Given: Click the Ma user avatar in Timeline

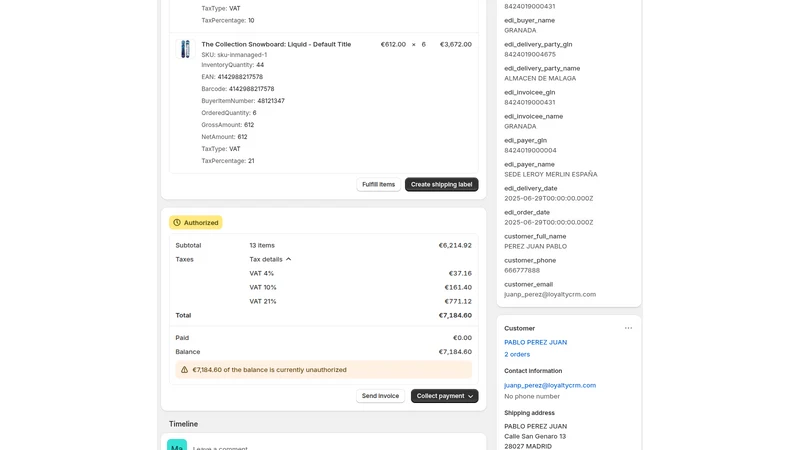Looking at the screenshot, I should (177, 445).
